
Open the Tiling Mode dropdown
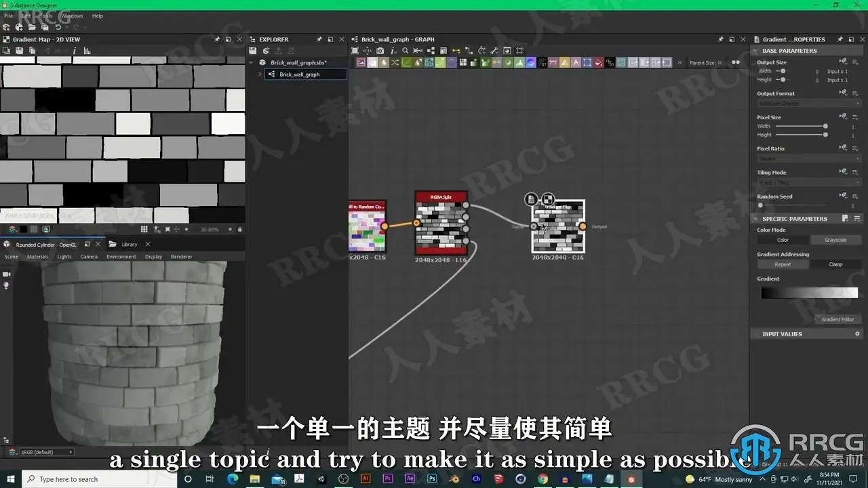coord(809,183)
